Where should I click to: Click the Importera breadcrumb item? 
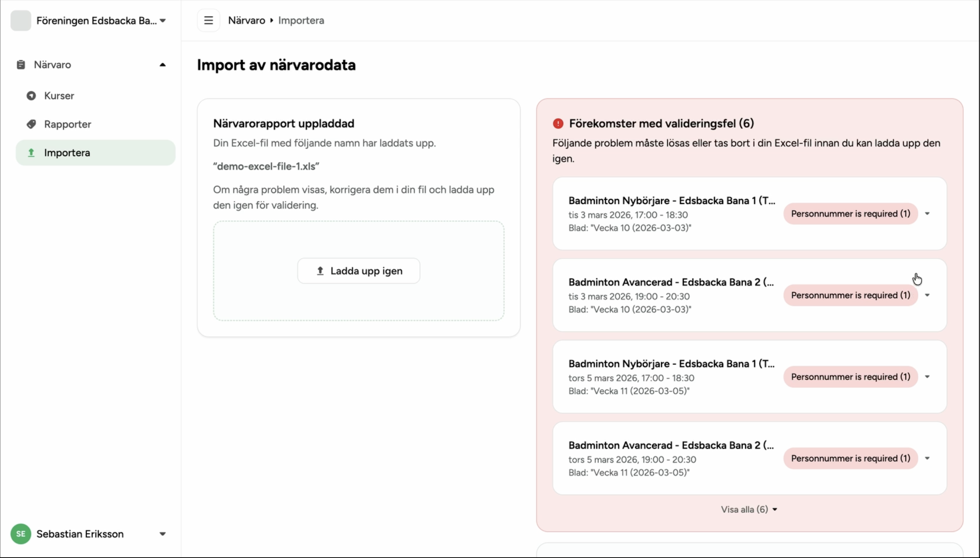pos(301,20)
